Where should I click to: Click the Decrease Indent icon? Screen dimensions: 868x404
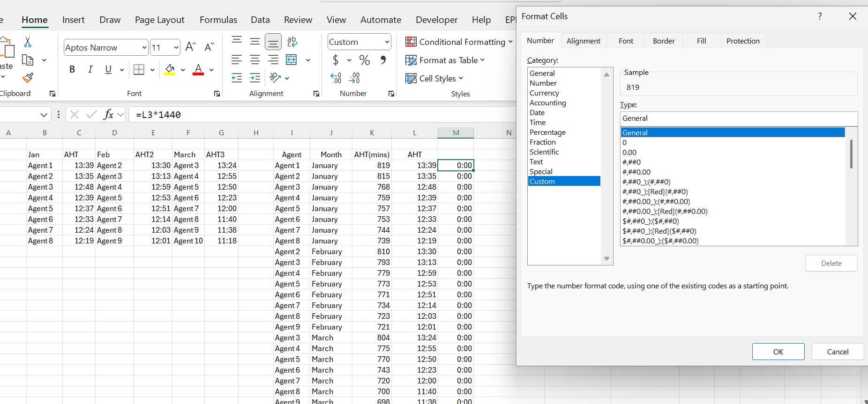[x=237, y=78]
